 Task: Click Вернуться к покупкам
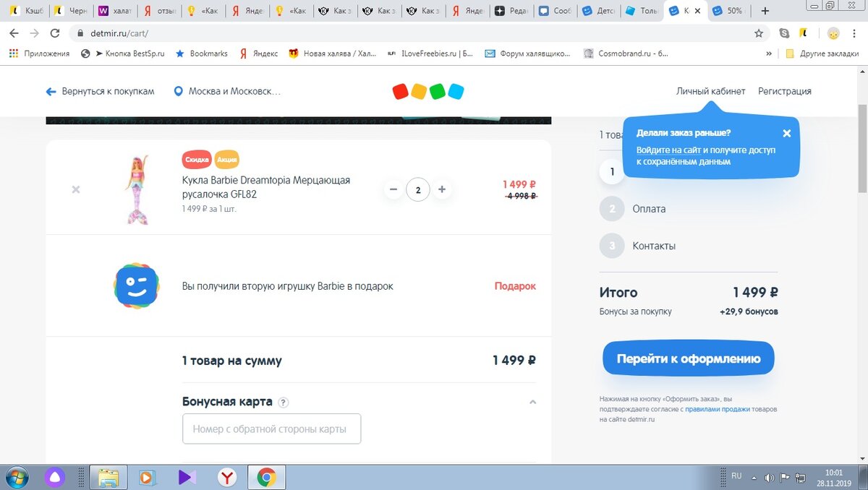(x=101, y=92)
